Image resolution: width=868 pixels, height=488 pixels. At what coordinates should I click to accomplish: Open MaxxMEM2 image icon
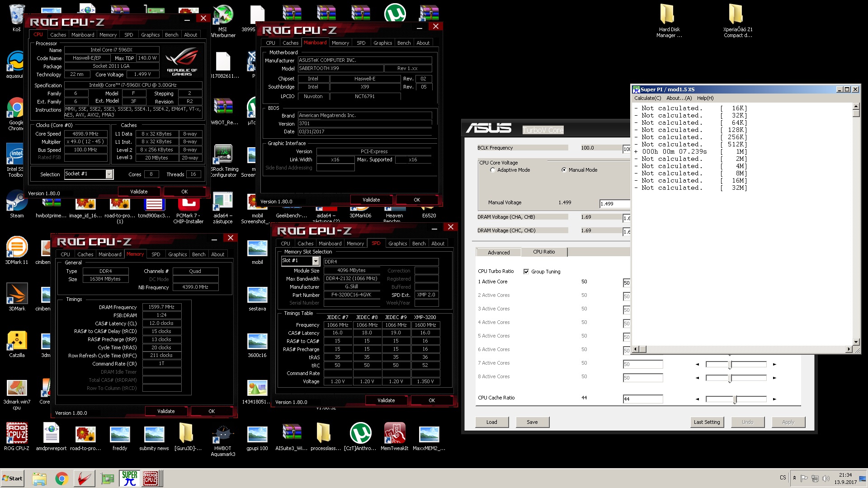(x=429, y=436)
